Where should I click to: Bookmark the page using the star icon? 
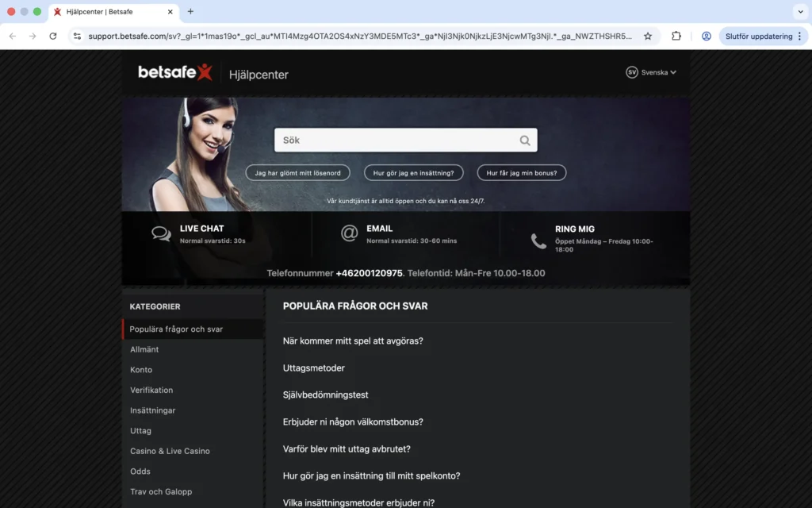[649, 36]
